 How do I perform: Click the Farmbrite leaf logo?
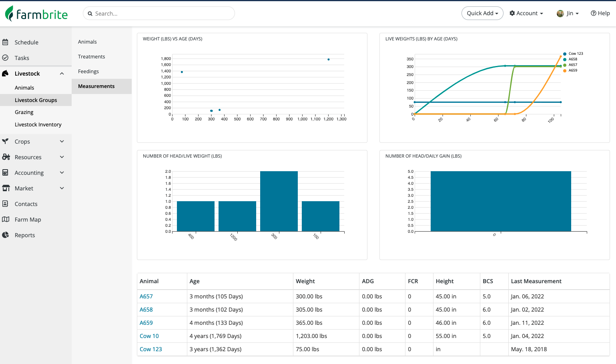pos(9,13)
